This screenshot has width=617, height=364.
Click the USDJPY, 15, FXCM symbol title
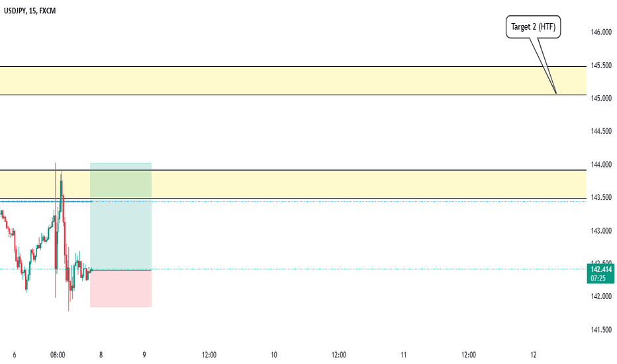point(30,11)
